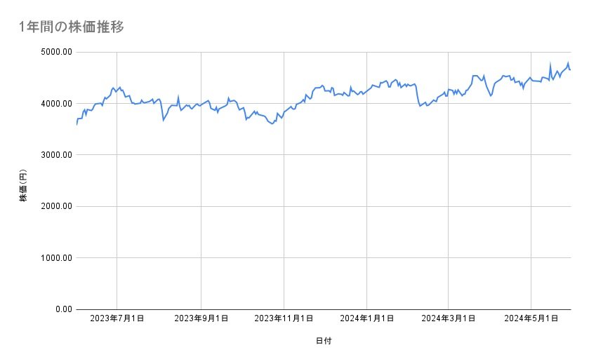
Task: Select the 3000.00 y-axis label
Action: click(x=56, y=155)
